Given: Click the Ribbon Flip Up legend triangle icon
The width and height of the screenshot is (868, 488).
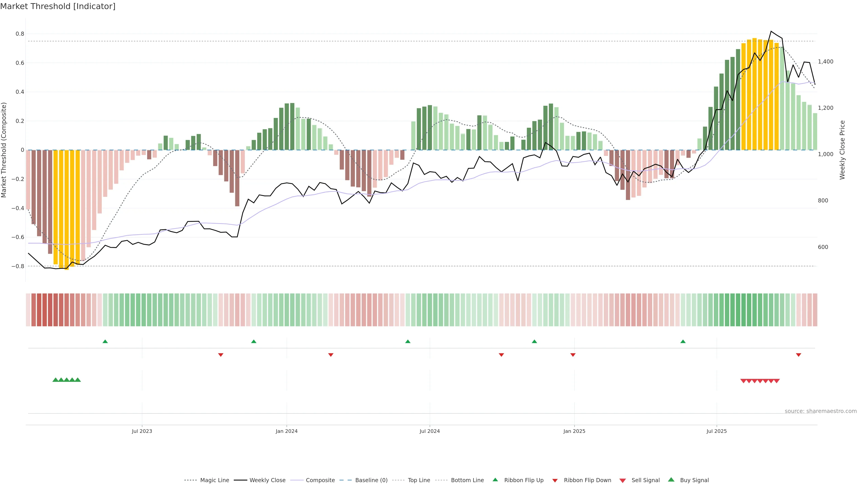Looking at the screenshot, I should click(495, 480).
